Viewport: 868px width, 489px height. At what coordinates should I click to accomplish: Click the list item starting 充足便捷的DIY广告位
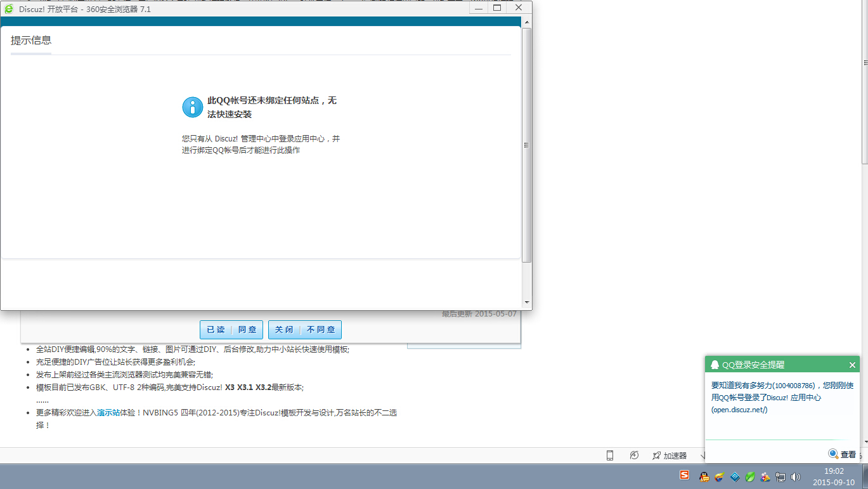click(x=115, y=362)
